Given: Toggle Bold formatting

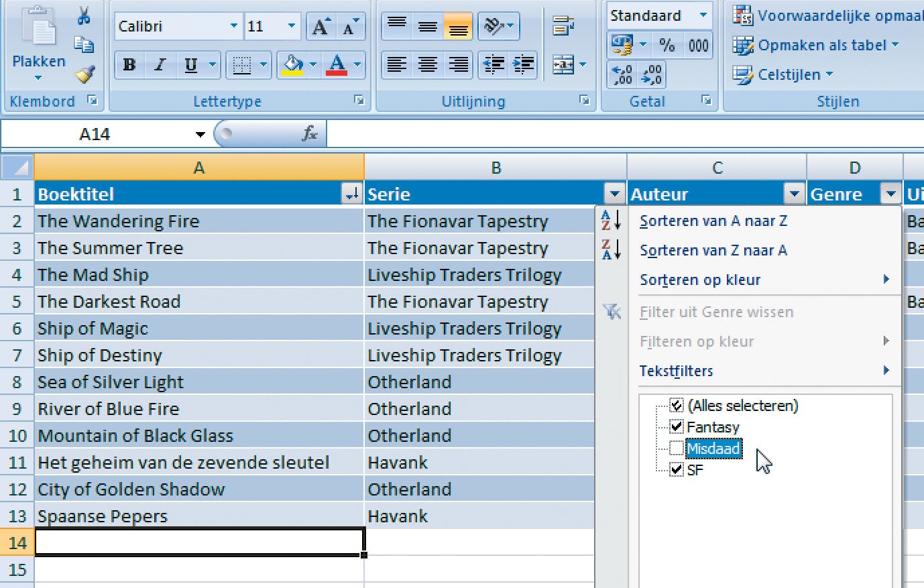Looking at the screenshot, I should pos(129,65).
